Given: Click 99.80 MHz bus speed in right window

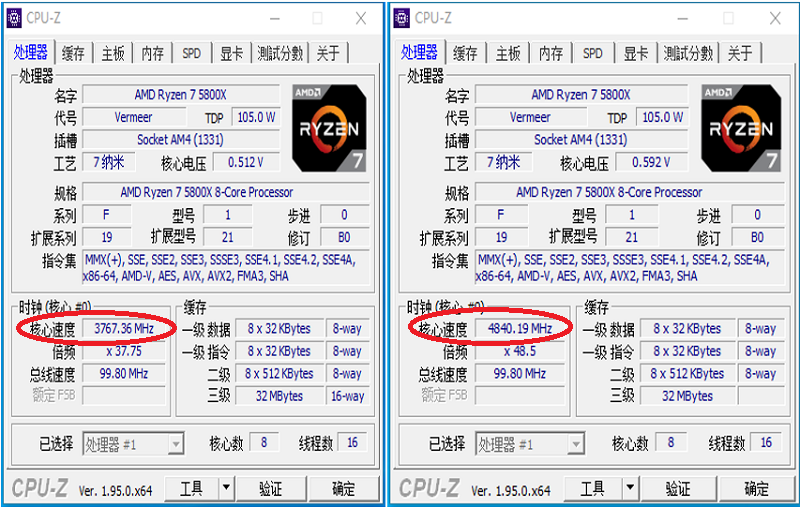Looking at the screenshot, I should pyautogui.click(x=520, y=373).
